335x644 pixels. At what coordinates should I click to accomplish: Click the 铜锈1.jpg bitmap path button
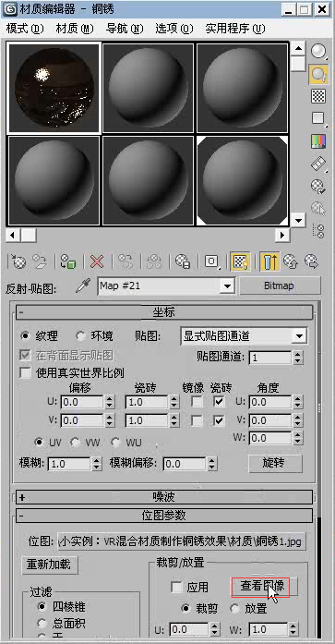coord(182,541)
